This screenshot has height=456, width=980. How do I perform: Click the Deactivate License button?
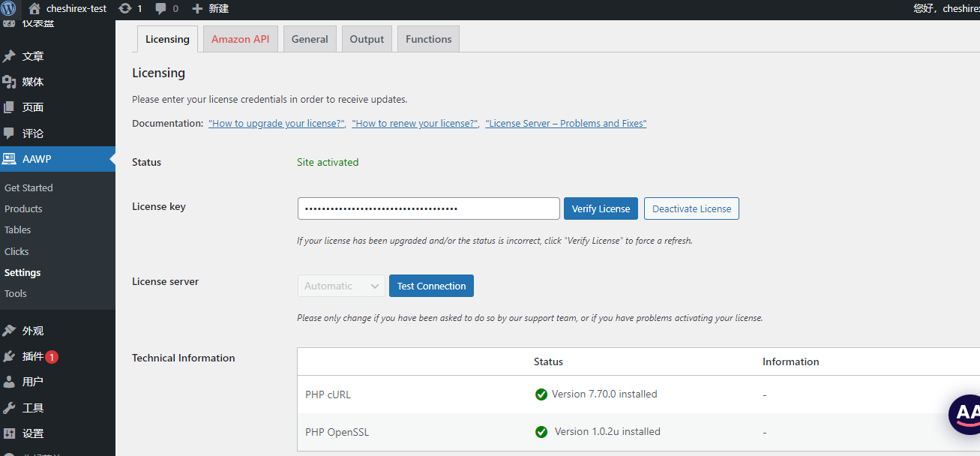coord(691,208)
